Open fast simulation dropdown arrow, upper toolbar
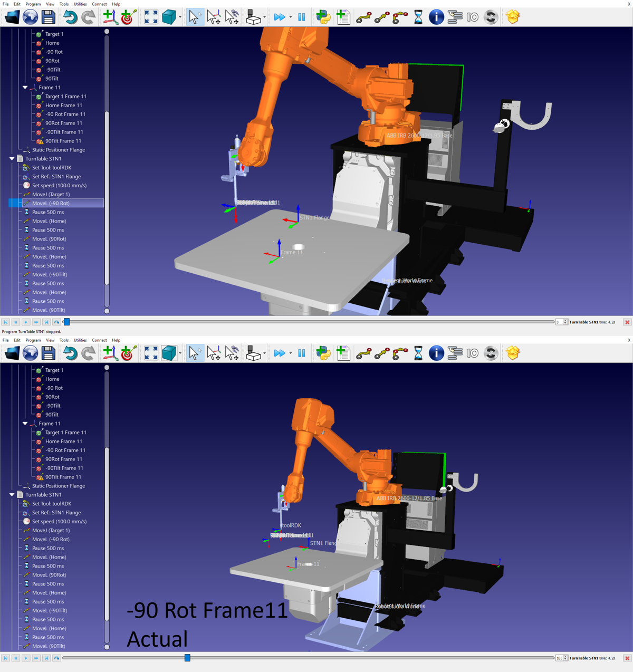This screenshot has width=633, height=672. [x=290, y=17]
